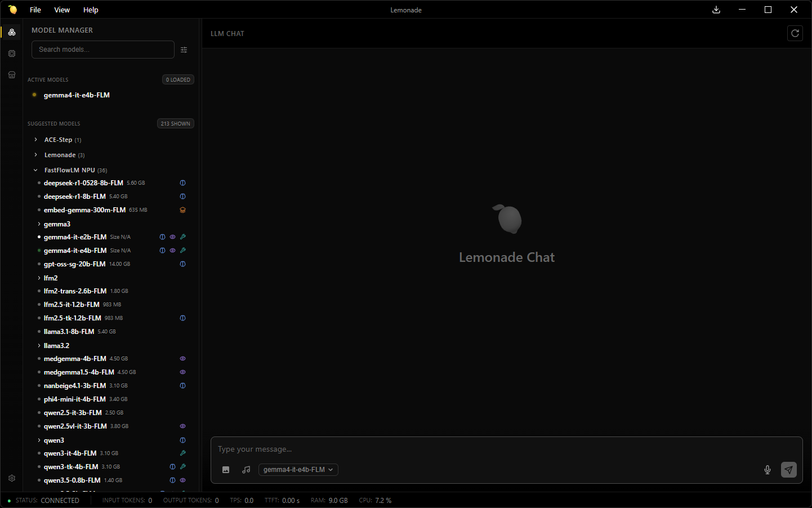This screenshot has height=508, width=812.
Task: Select lfm2.5-it-1.2b-FLM model
Action: pos(72,305)
